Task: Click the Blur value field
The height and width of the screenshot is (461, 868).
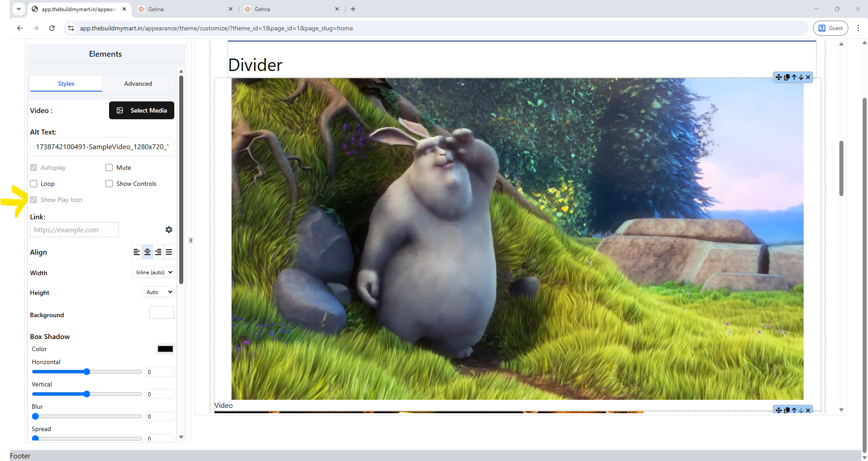Action: click(160, 416)
